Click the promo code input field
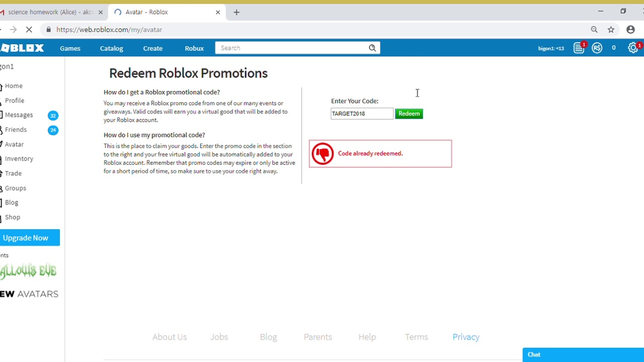Viewport: 644px width, 362px height. coord(362,114)
